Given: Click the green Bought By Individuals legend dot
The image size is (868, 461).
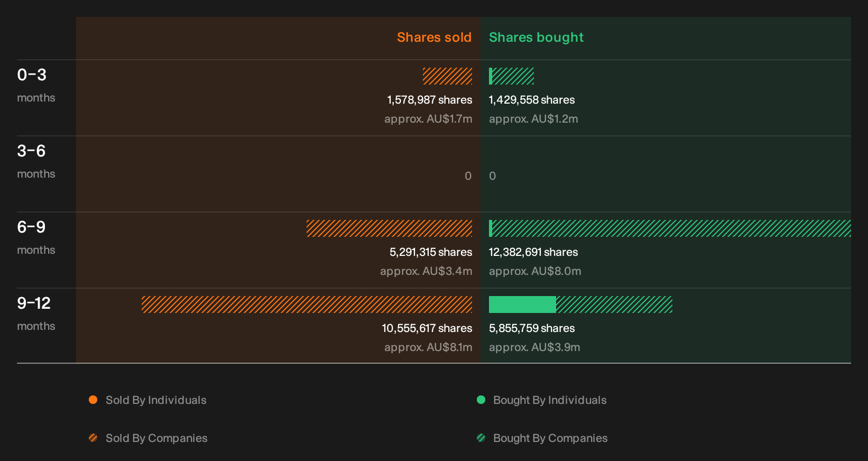Looking at the screenshot, I should pos(481,400).
